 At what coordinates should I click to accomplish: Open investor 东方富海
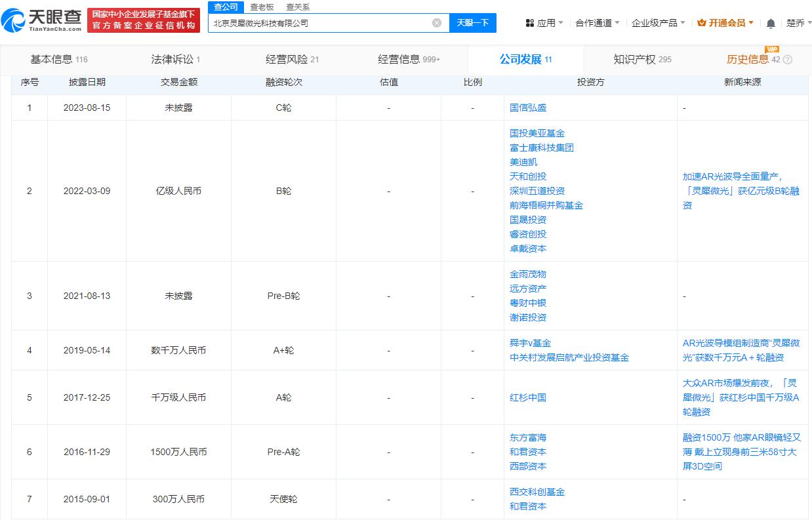click(528, 437)
